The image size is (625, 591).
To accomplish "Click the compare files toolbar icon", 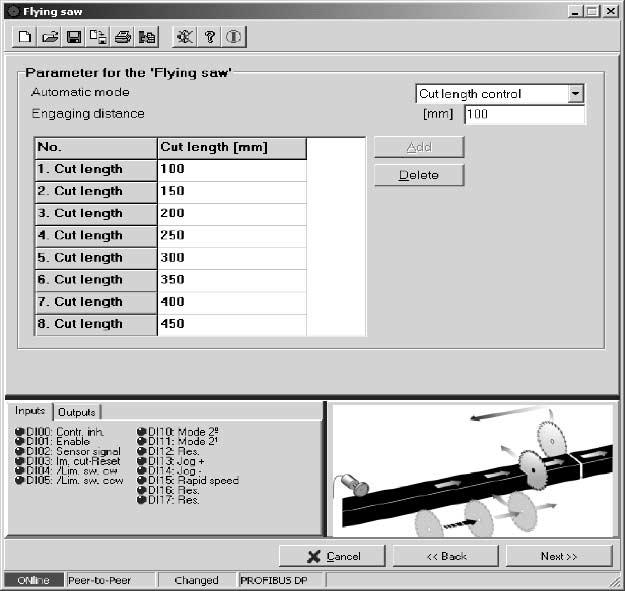I will click(147, 37).
